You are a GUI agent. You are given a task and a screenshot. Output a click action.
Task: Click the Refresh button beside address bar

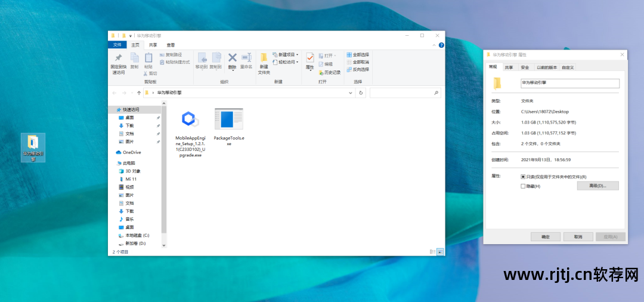[361, 93]
